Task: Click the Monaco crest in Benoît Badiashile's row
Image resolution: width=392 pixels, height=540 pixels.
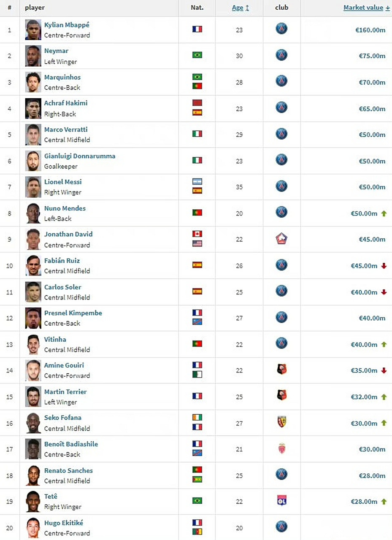Action: [x=281, y=449]
